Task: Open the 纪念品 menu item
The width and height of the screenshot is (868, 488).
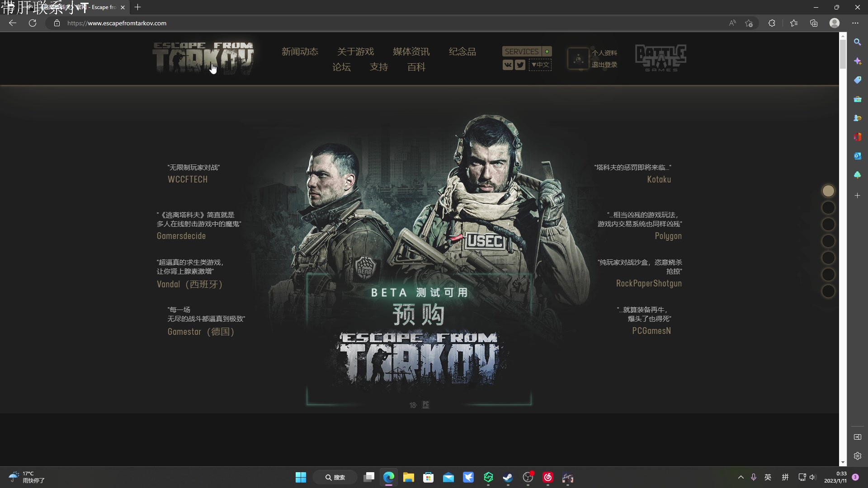Action: click(462, 52)
